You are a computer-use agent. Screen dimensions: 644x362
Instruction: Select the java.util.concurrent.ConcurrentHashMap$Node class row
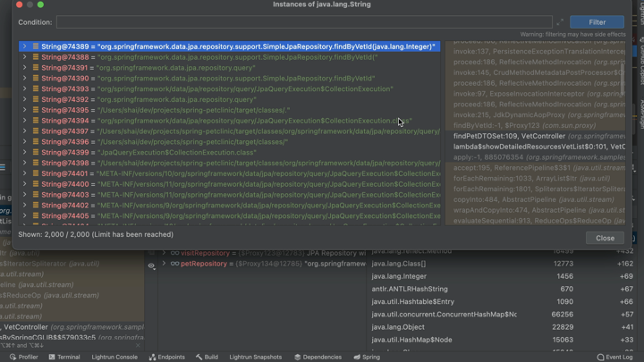444,315
